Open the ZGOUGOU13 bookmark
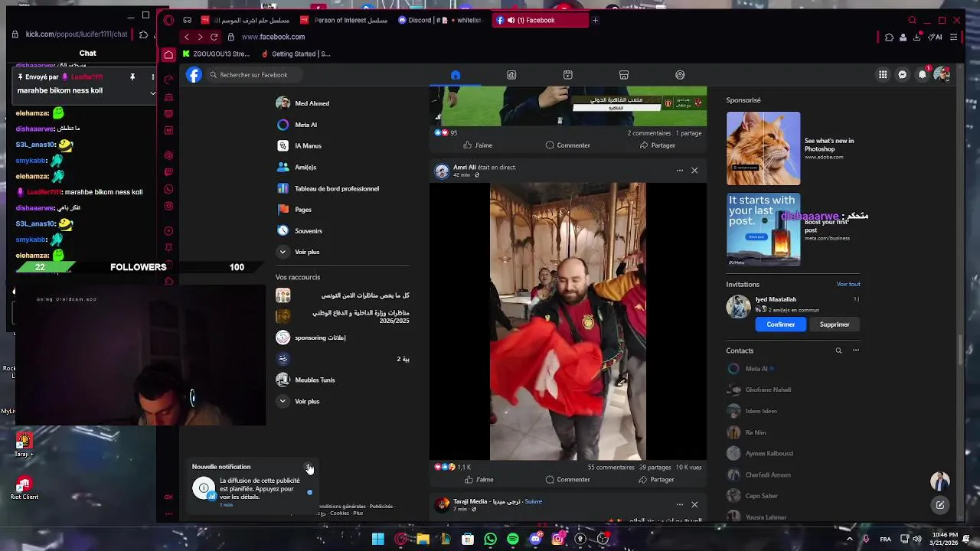The image size is (980, 551). [217, 54]
